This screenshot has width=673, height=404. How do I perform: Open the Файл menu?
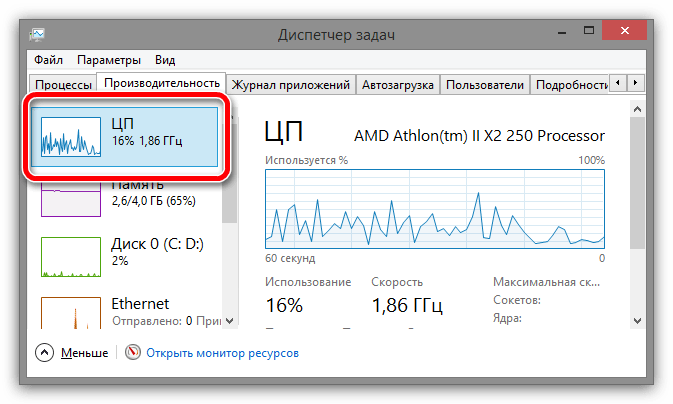49,60
